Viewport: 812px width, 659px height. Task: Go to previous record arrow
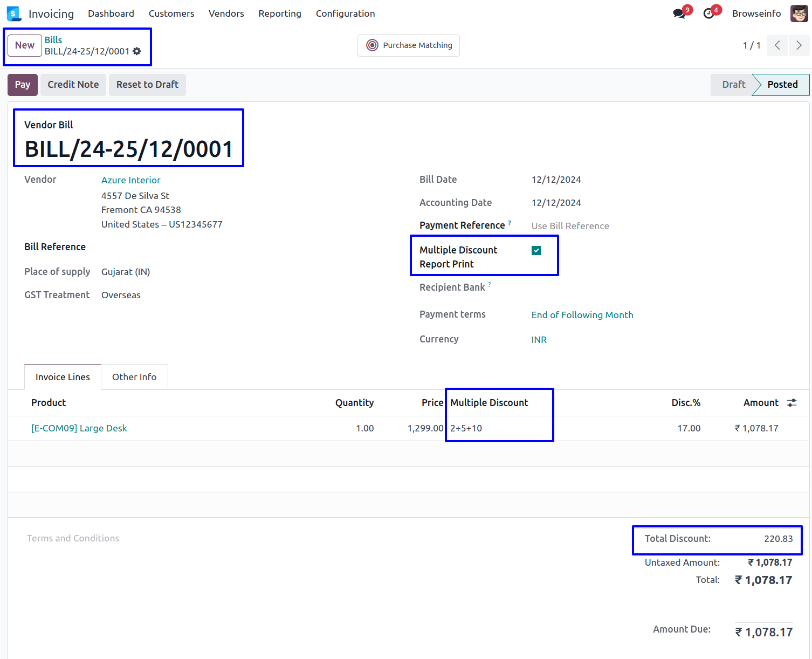pyautogui.click(x=777, y=45)
